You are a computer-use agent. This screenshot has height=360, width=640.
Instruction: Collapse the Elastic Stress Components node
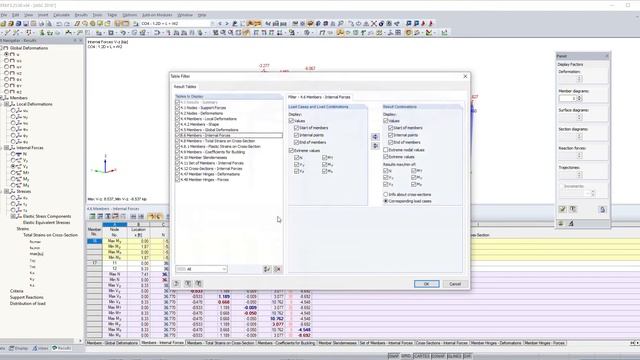tap(13, 216)
